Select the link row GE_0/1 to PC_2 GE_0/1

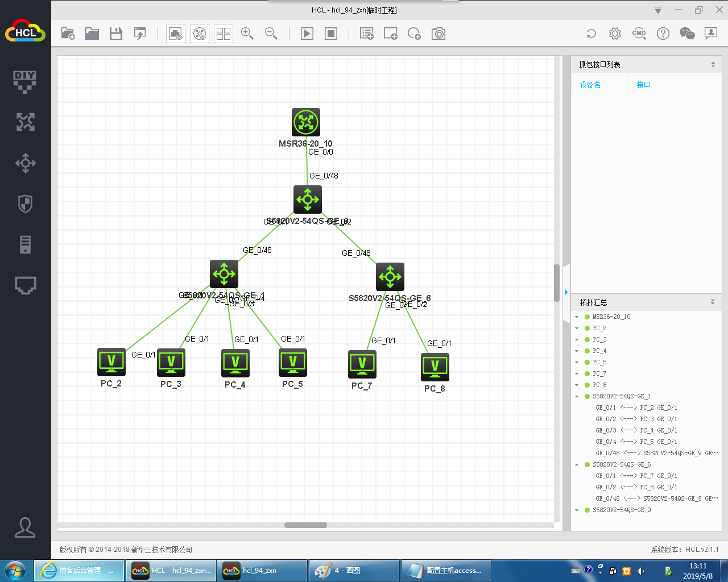tap(636, 408)
